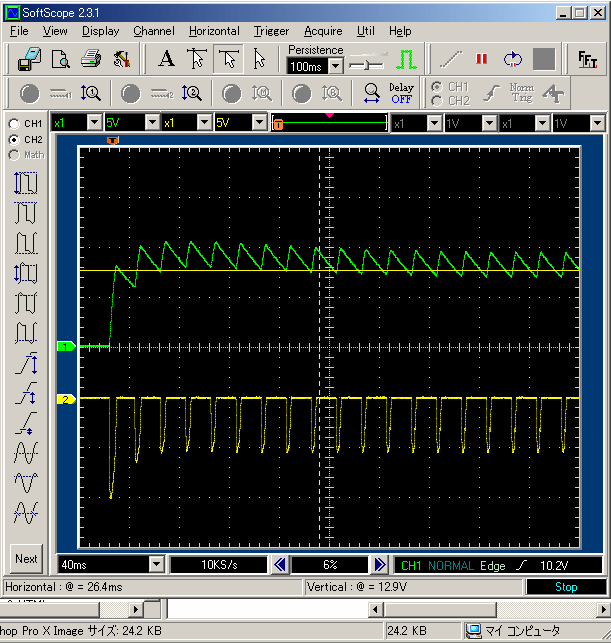Open the Acquire menu
611x643 pixels.
click(323, 31)
